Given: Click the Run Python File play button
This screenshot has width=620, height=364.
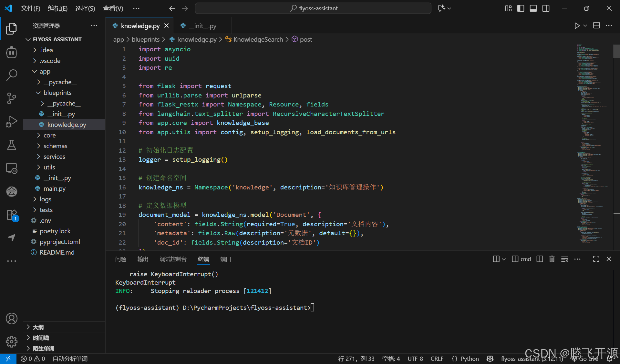Looking at the screenshot, I should [x=577, y=26].
